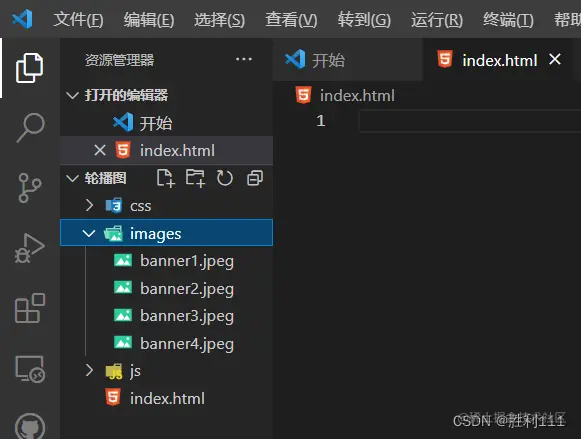Click the HTML5 icon on the index.html tab
This screenshot has width=581, height=439.
tap(445, 59)
